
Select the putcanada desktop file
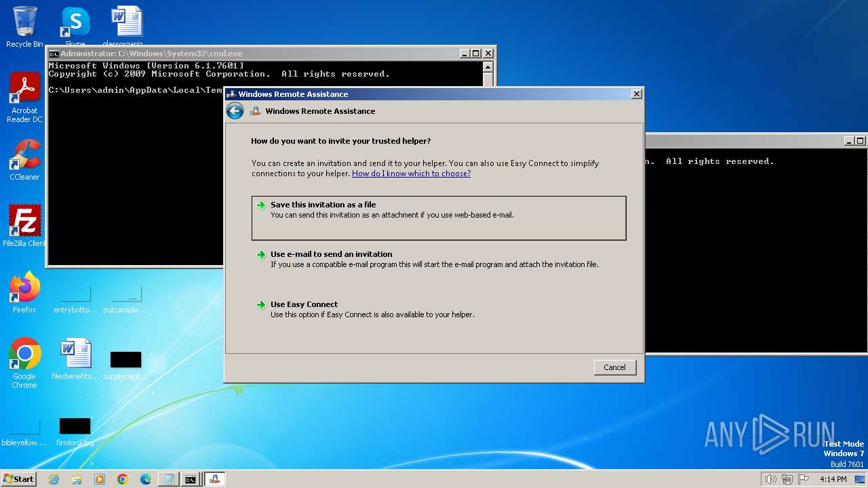point(125,299)
